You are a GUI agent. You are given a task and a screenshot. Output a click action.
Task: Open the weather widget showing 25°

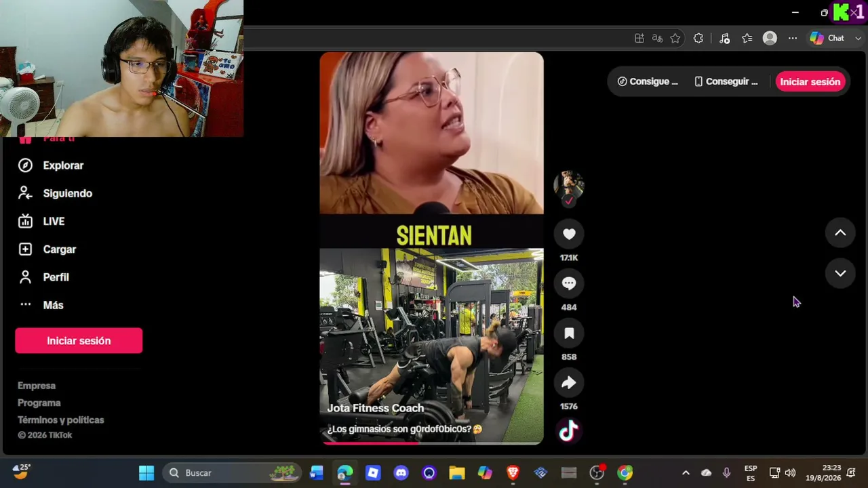(x=22, y=471)
